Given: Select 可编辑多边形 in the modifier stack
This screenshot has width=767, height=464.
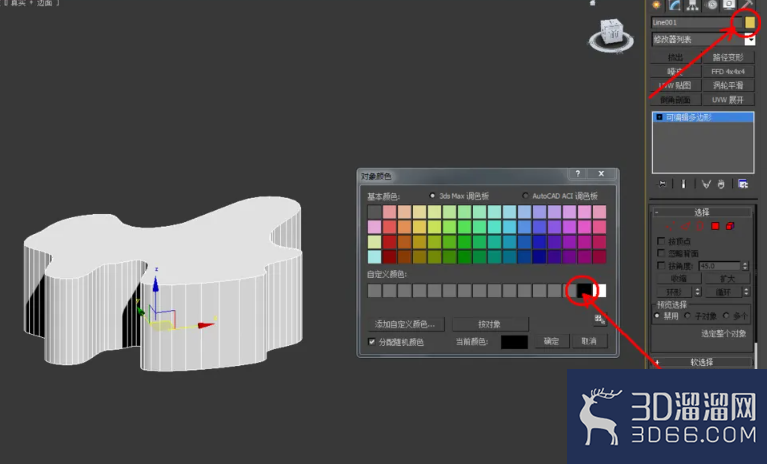Looking at the screenshot, I should pyautogui.click(x=703, y=117).
